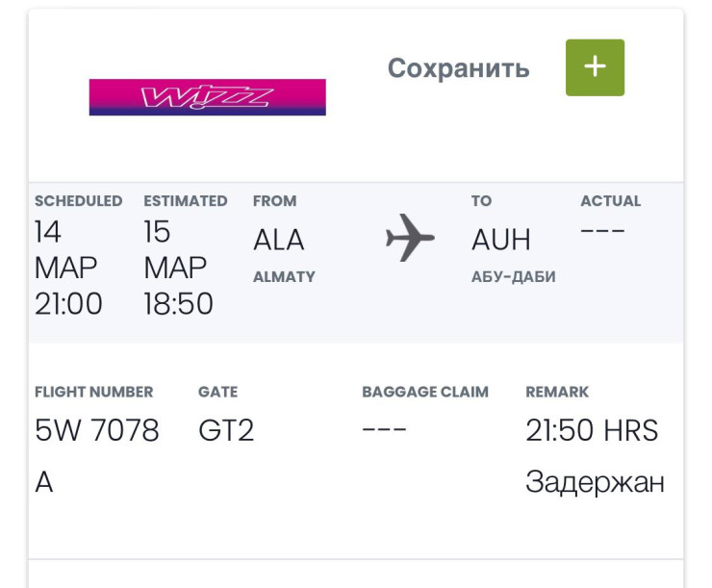This screenshot has height=588, width=712.
Task: Click the АБУ-ДАБИ city name
Action: [513, 277]
